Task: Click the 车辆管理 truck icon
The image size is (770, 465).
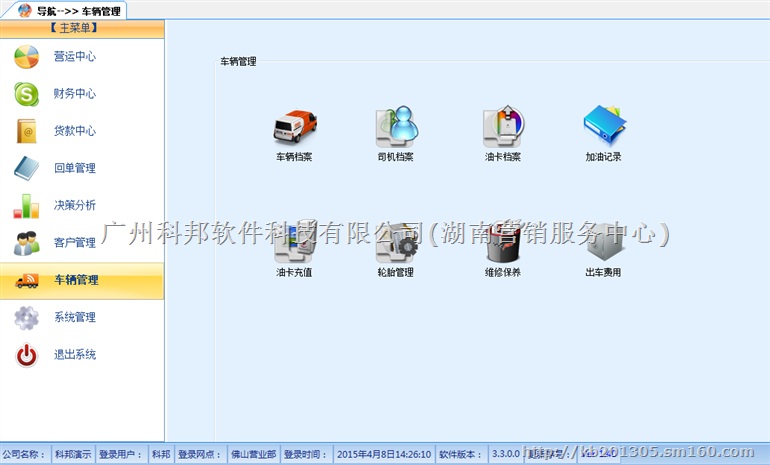Action: tap(27, 280)
